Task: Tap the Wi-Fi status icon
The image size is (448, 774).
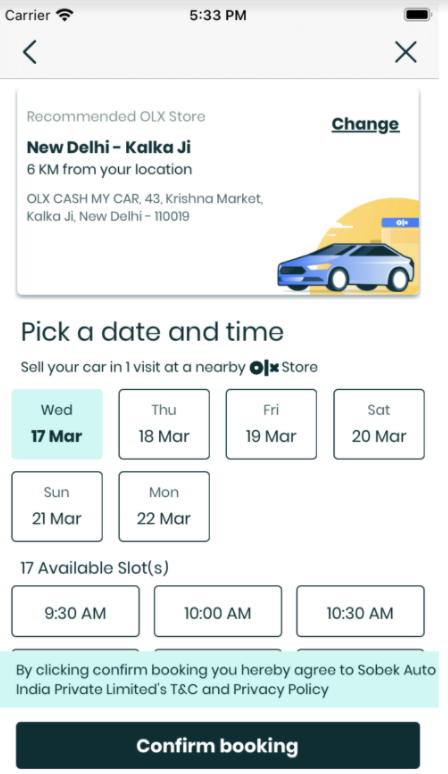Action: [x=65, y=15]
